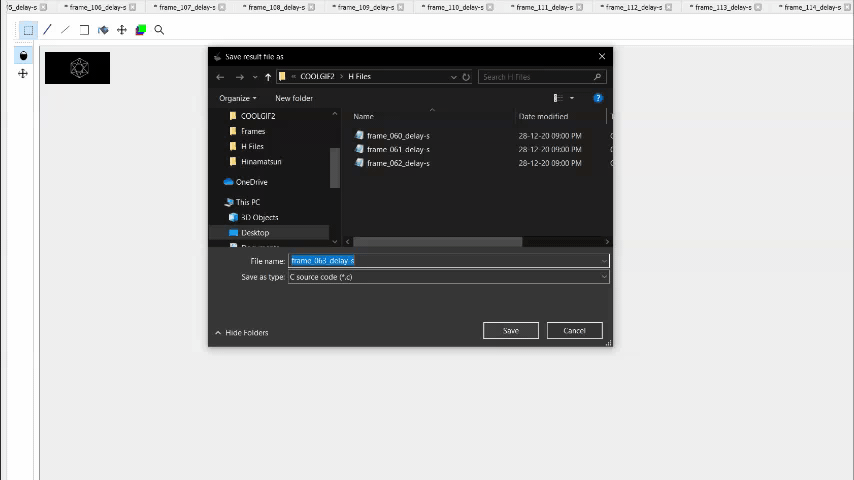Click the Up folder arrow in dialog
854x480 pixels.
coord(268,77)
